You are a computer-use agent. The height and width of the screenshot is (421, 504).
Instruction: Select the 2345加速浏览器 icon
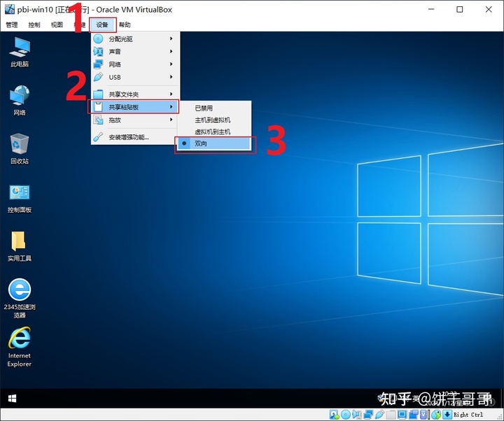point(20,299)
